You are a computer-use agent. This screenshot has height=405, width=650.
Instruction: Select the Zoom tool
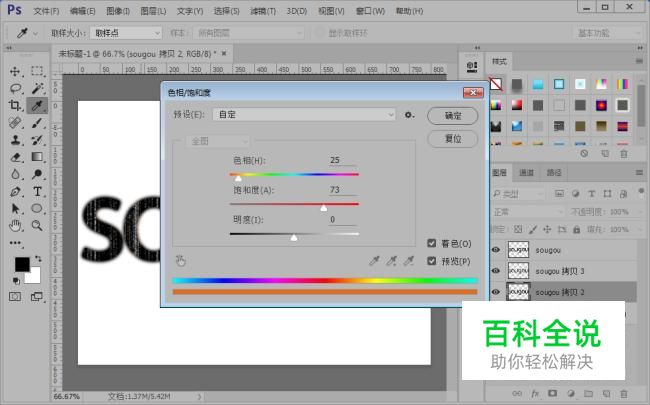click(x=37, y=226)
